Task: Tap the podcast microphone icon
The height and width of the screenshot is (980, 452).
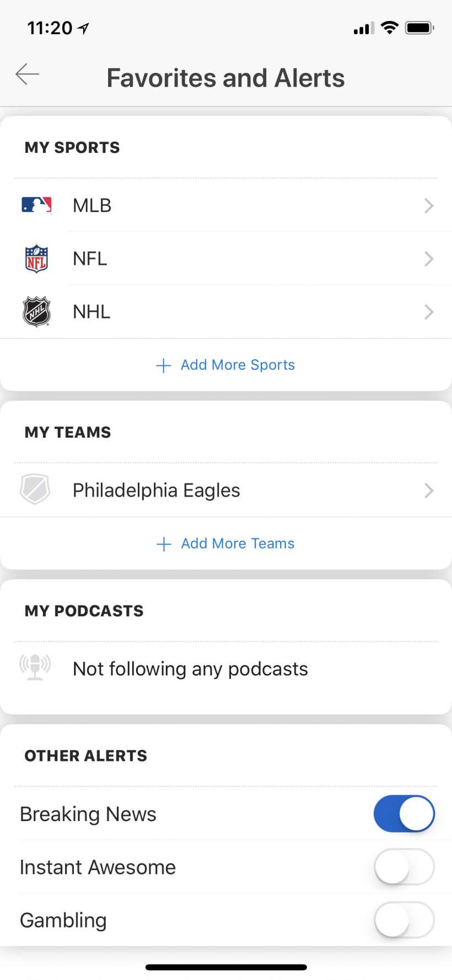Action: coord(35,668)
